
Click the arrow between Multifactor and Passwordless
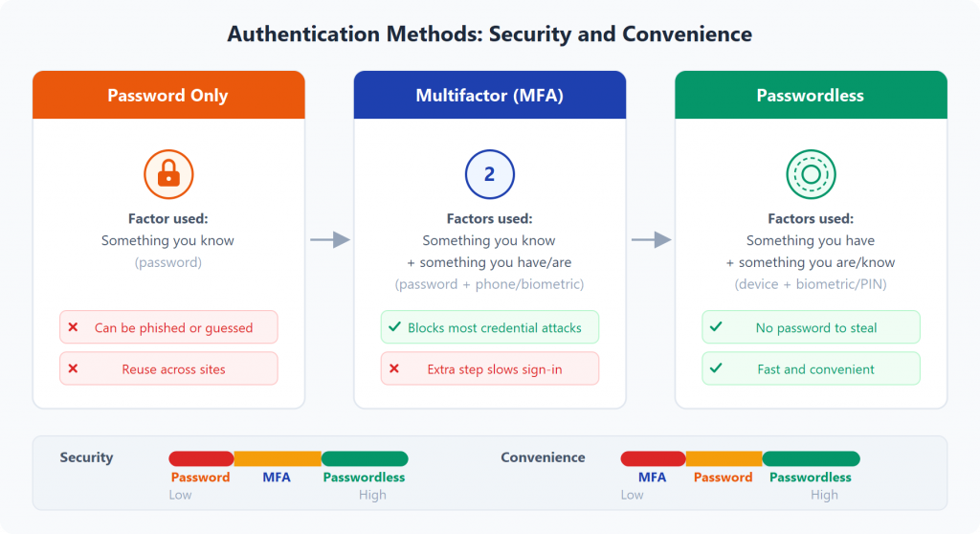point(651,240)
